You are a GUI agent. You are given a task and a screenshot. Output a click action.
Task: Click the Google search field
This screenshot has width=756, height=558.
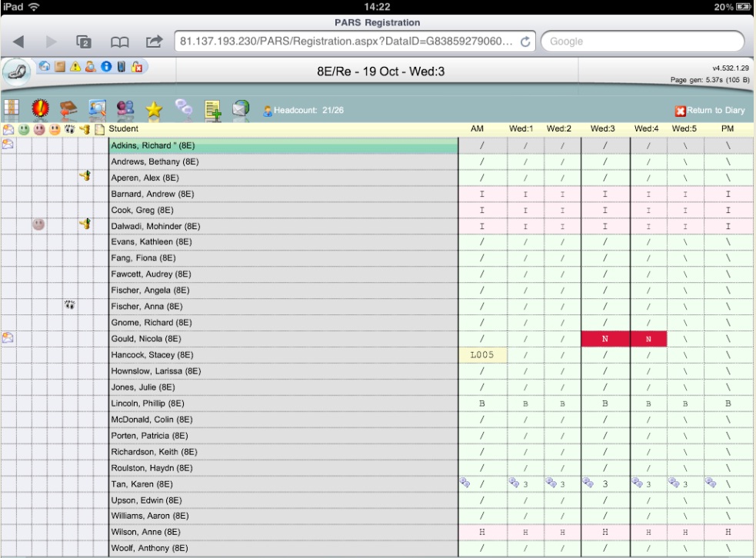643,42
